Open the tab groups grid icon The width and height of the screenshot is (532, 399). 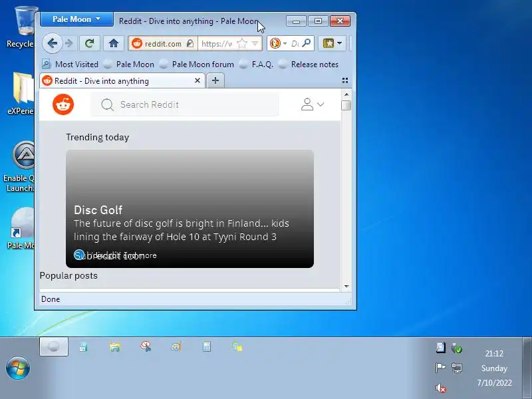point(345,80)
